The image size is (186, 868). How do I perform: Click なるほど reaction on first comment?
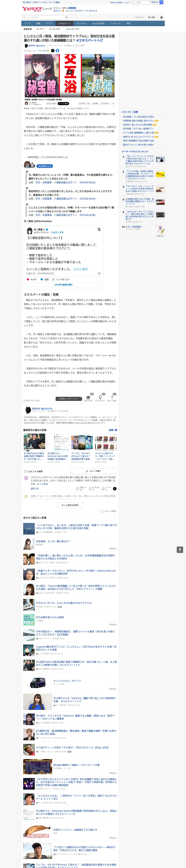pos(94,489)
